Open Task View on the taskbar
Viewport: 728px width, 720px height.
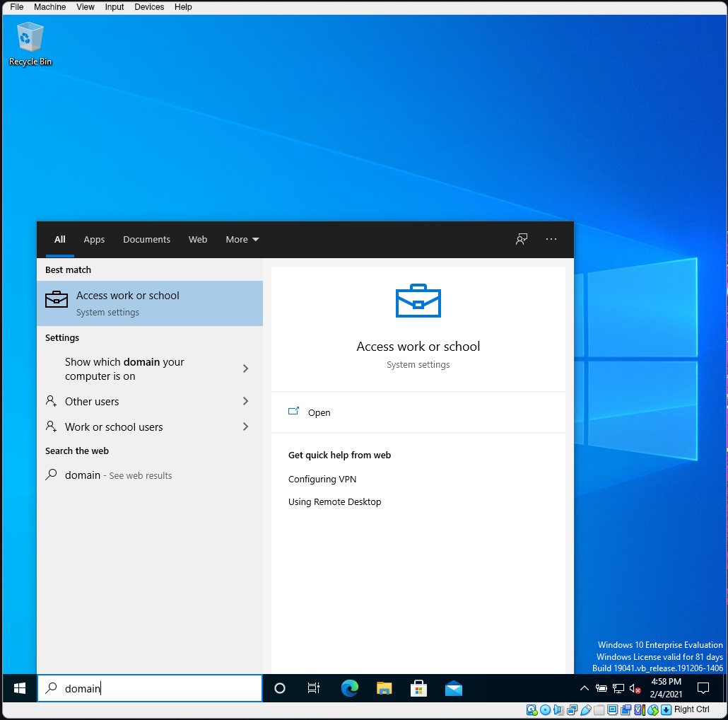[314, 688]
